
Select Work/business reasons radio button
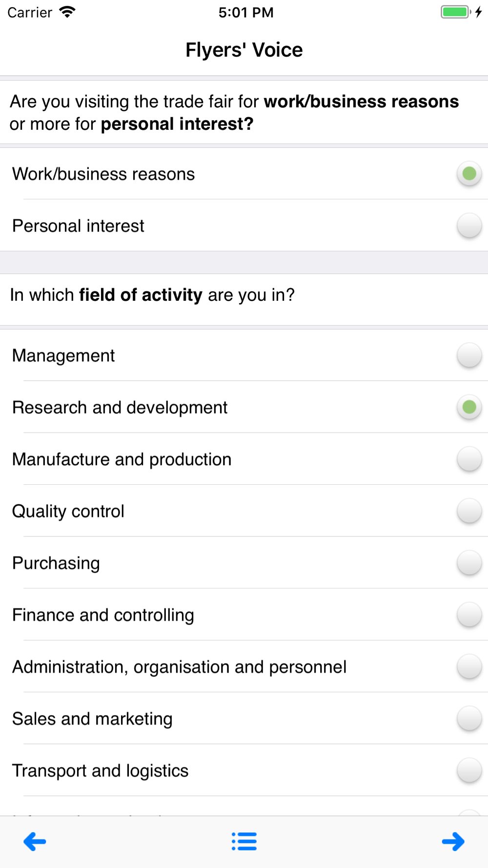[x=469, y=174]
